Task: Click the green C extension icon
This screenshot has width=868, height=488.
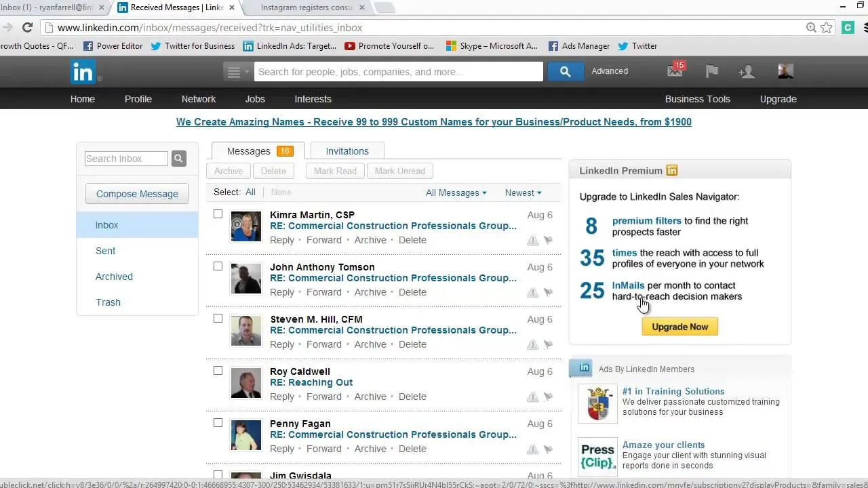Action: pos(848,28)
